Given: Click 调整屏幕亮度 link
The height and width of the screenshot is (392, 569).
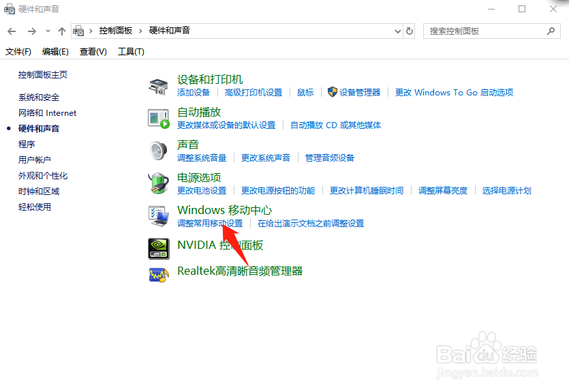Looking at the screenshot, I should click(443, 191).
